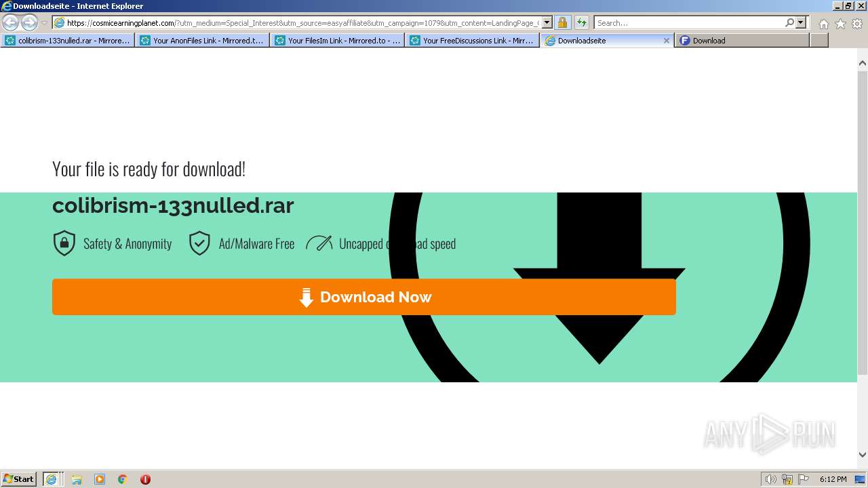Switch to Your AnonFiles Link tab
Screen dimensions: 868x488
click(x=203, y=41)
